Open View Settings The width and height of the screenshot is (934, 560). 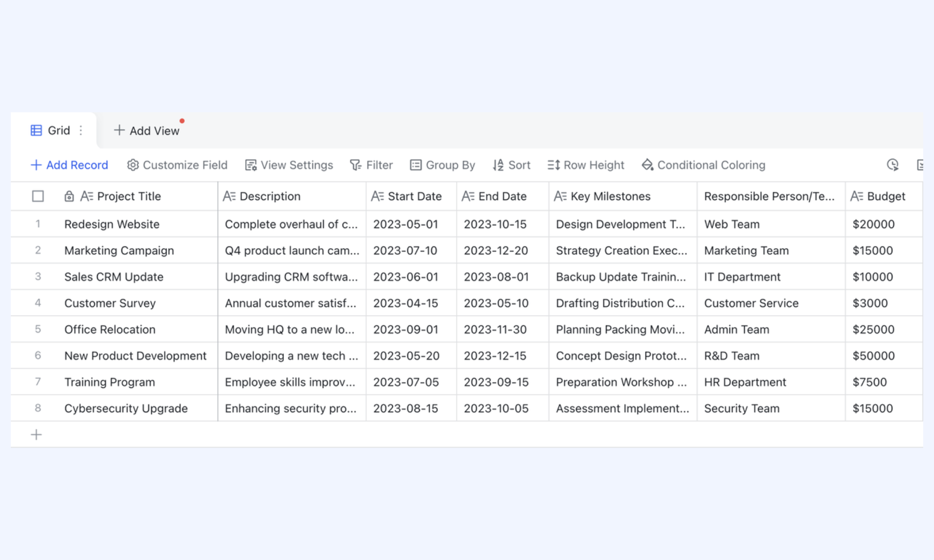pyautogui.click(x=289, y=165)
